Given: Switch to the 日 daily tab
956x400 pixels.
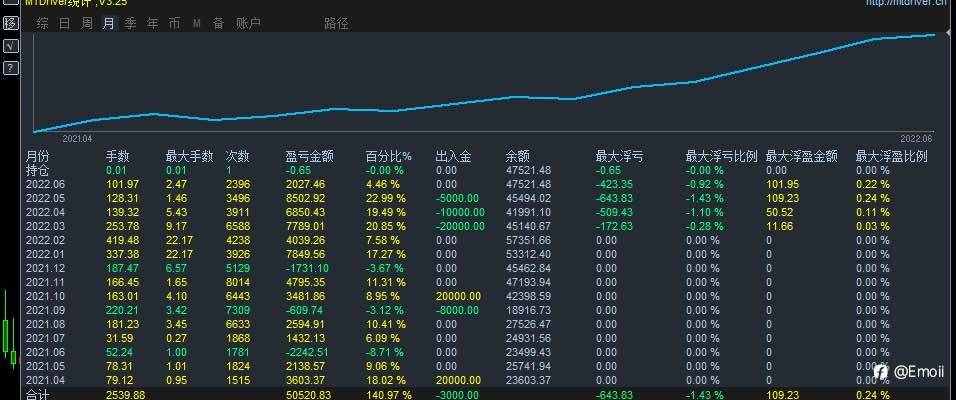Looking at the screenshot, I should point(65,24).
